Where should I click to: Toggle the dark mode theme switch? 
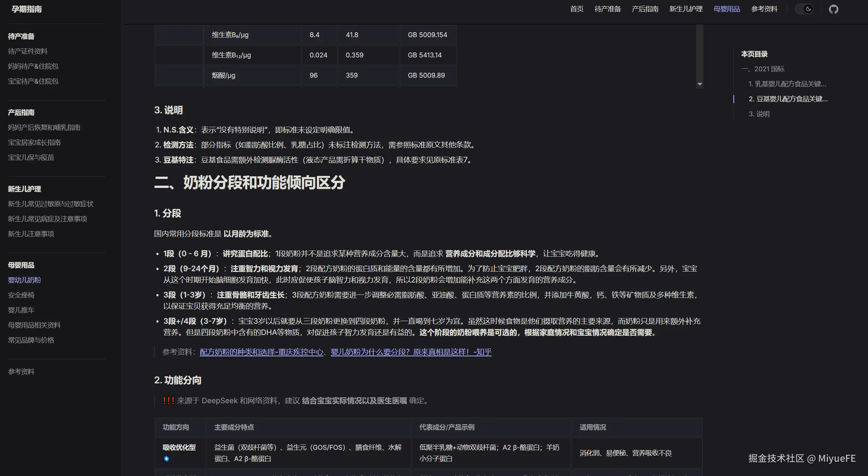[805, 9]
